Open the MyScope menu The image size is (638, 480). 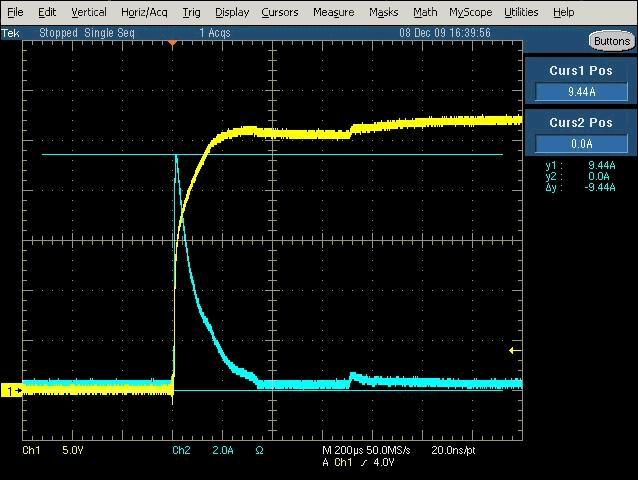pyautogui.click(x=470, y=12)
